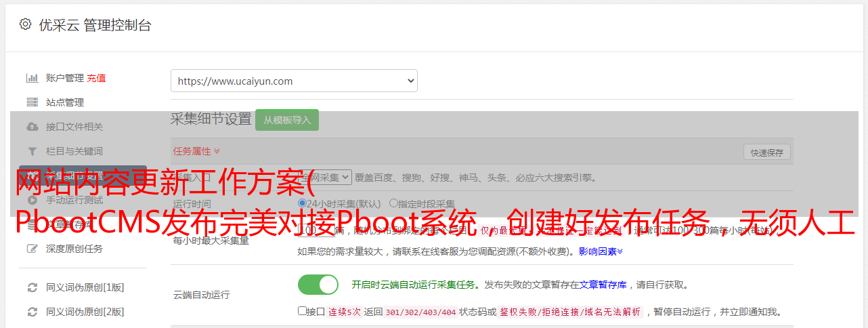Click the 快速保存 button
The image size is (868, 328).
pyautogui.click(x=767, y=152)
